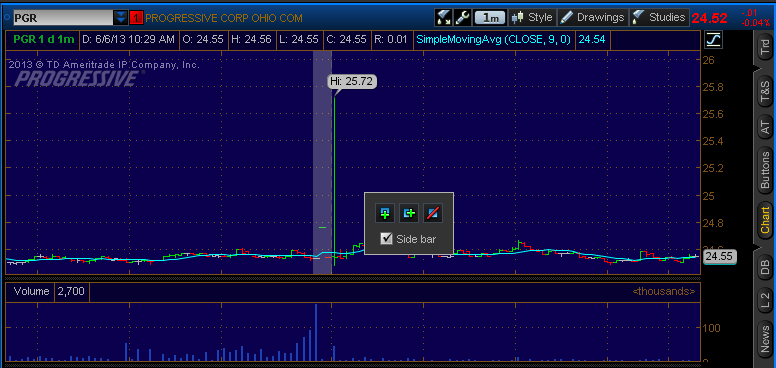The height and width of the screenshot is (368, 776).
Task: Click the green plus zoom-in icon
Action: click(x=385, y=213)
